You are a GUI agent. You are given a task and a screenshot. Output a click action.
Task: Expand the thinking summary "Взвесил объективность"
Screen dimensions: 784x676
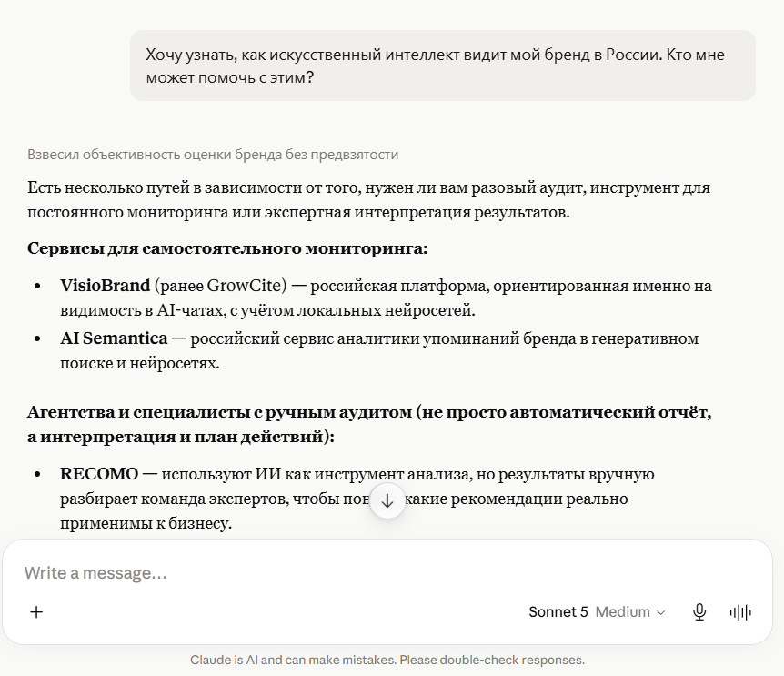click(213, 155)
